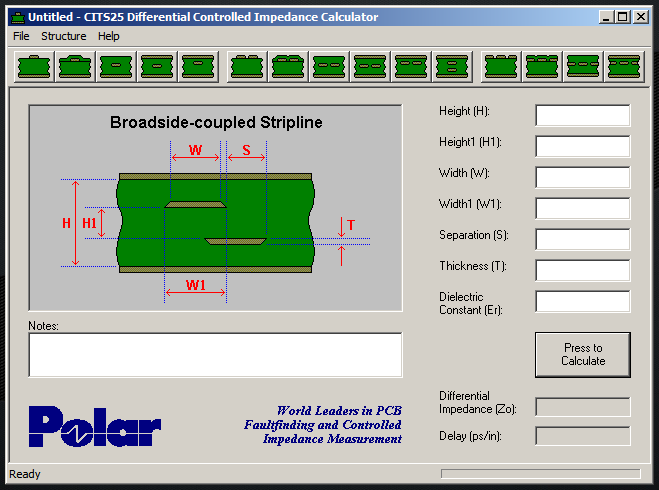Select the two-trace offset edge-coupled stripline icon
Image resolution: width=659 pixels, height=490 pixels.
[x=411, y=66]
